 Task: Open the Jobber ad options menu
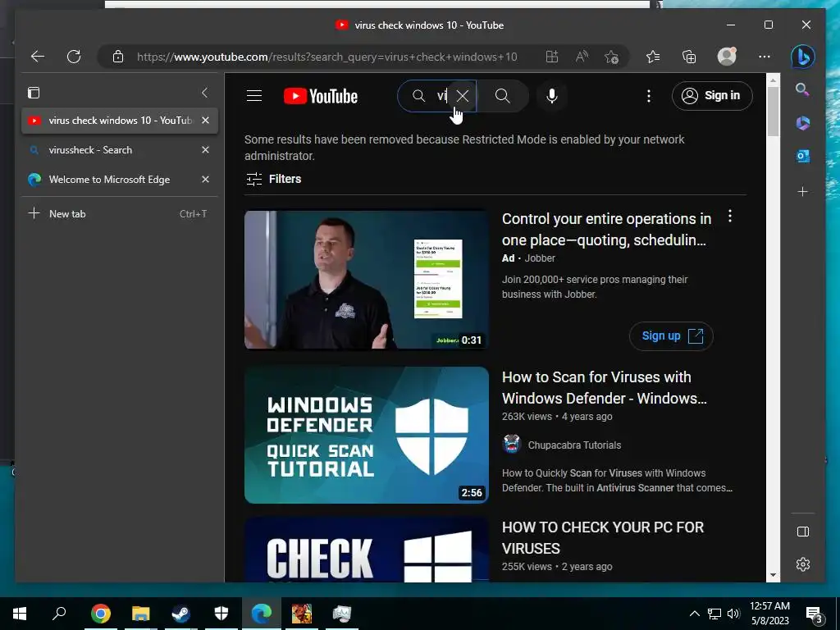pyautogui.click(x=729, y=217)
